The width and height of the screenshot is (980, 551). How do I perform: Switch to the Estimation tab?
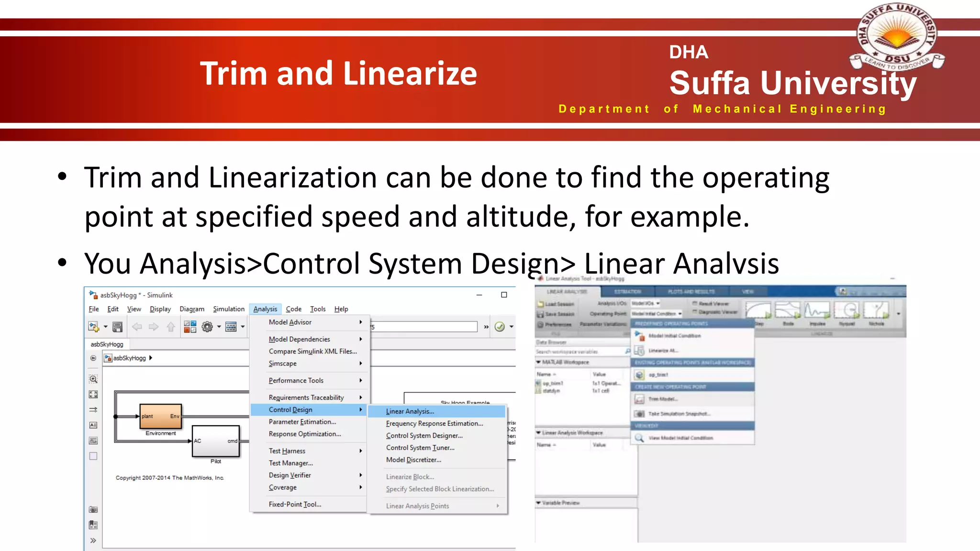(627, 291)
